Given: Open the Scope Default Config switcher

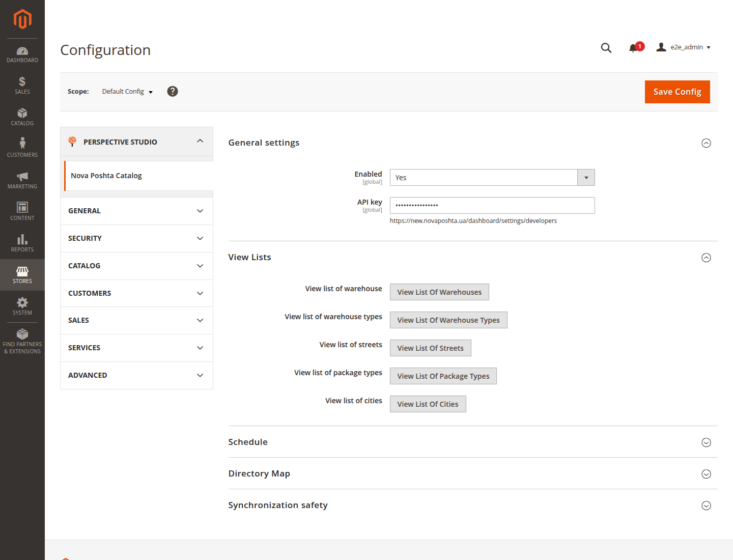Looking at the screenshot, I should click(x=127, y=92).
